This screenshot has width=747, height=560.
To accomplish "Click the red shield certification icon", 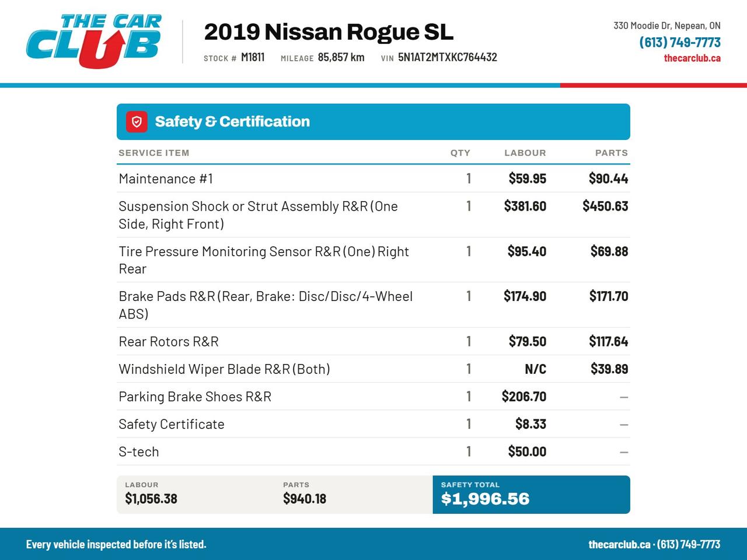I will tap(137, 122).
